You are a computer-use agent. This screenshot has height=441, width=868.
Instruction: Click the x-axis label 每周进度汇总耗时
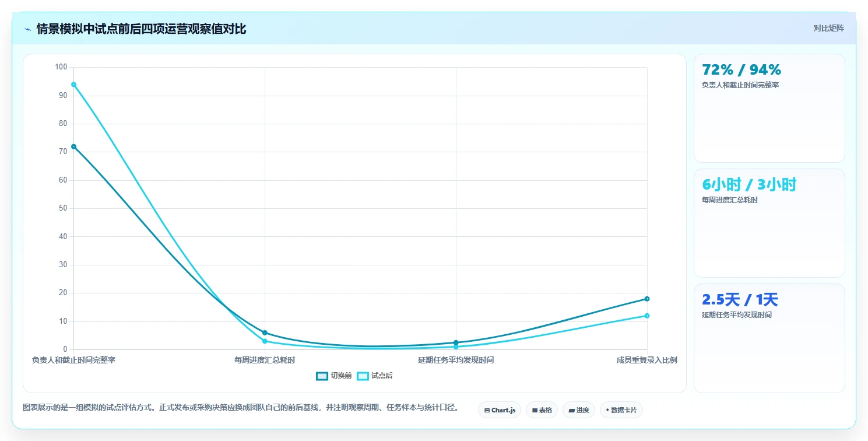tap(265, 360)
